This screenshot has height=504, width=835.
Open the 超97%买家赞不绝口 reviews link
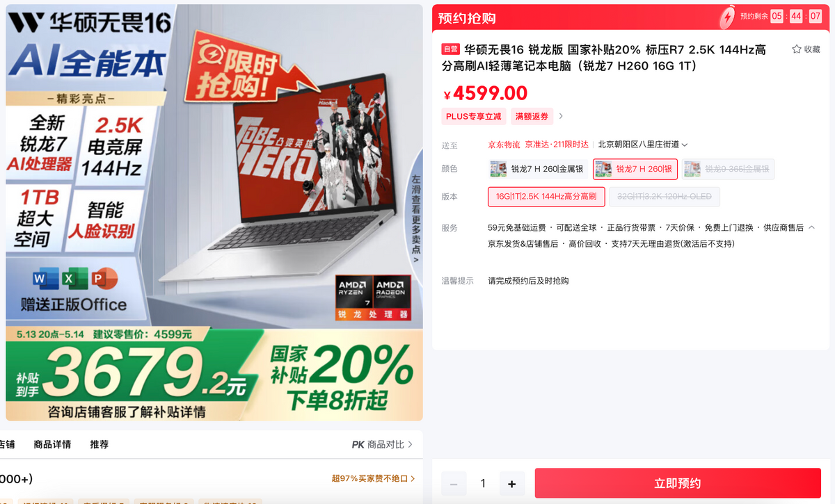[x=374, y=478]
